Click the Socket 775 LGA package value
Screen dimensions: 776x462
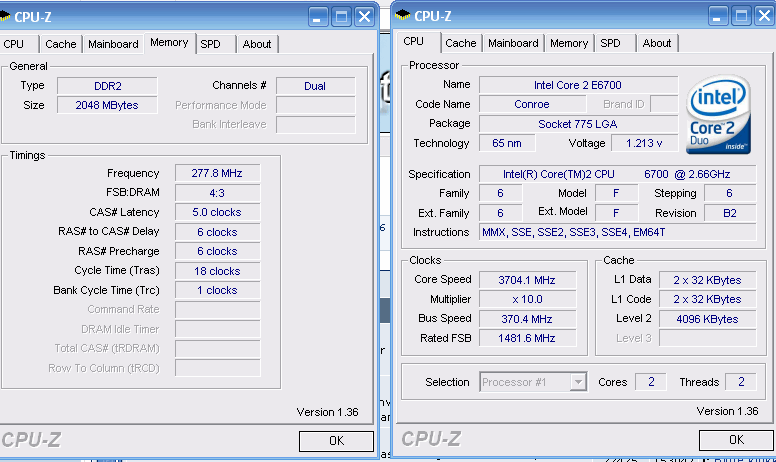pos(578,124)
